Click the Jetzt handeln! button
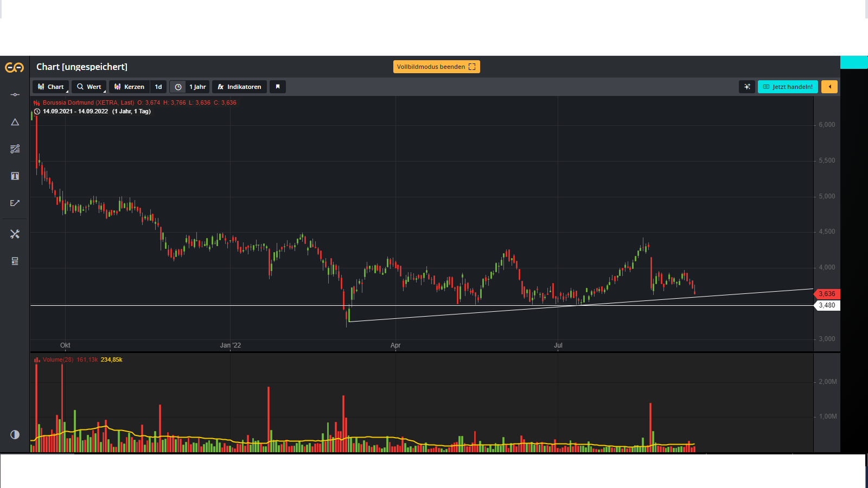The image size is (868, 488). coord(788,87)
